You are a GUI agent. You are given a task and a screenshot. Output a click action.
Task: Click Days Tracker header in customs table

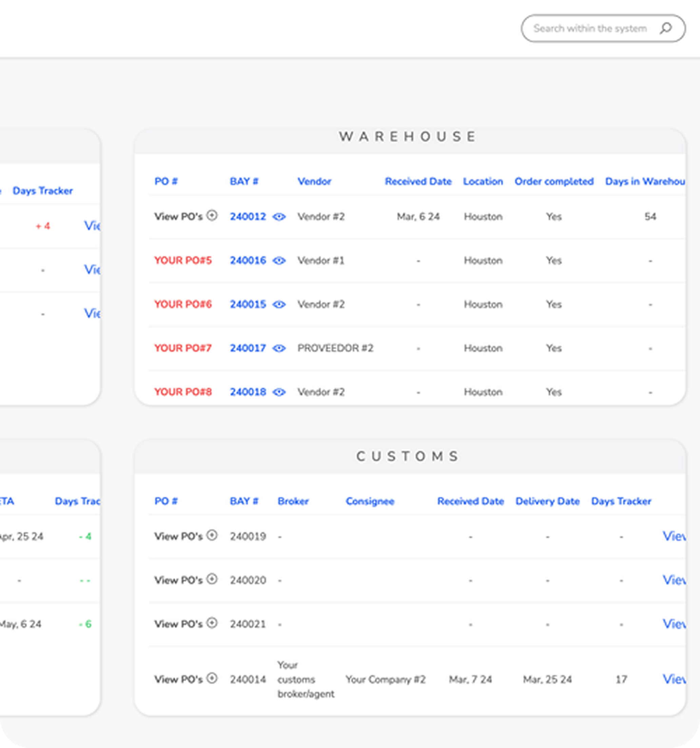tap(621, 501)
